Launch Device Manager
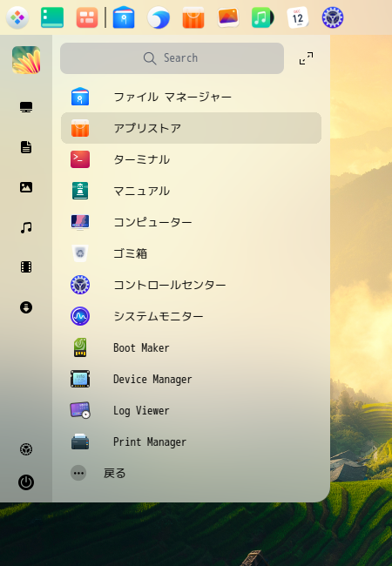 pos(191,379)
